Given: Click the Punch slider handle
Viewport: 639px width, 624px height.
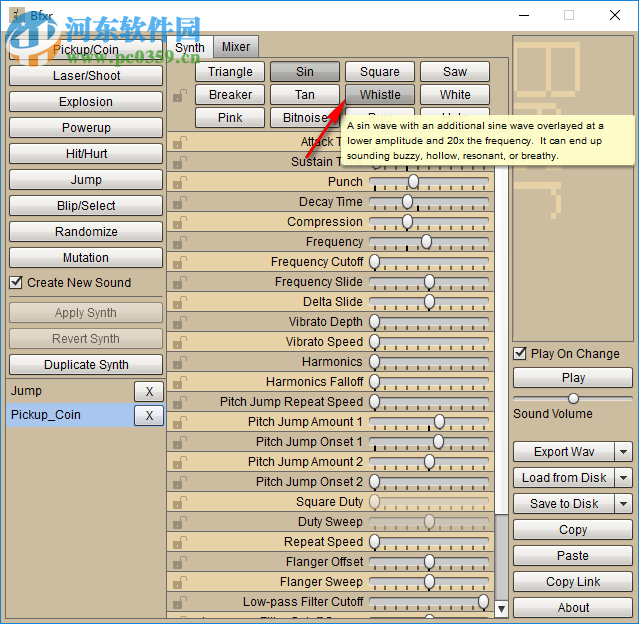Looking at the screenshot, I should (x=413, y=182).
